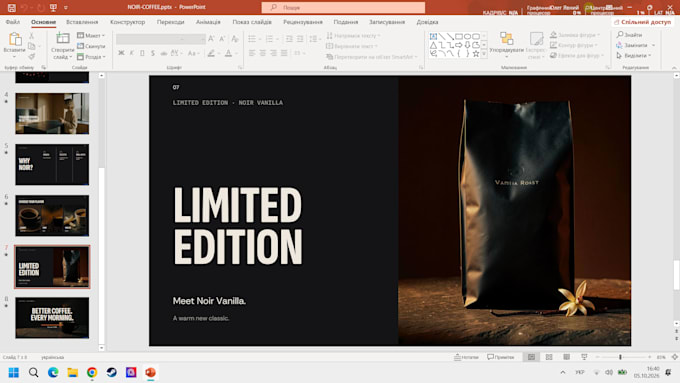
Task: Open Layout (Макет) dropdown
Action: tap(91, 35)
